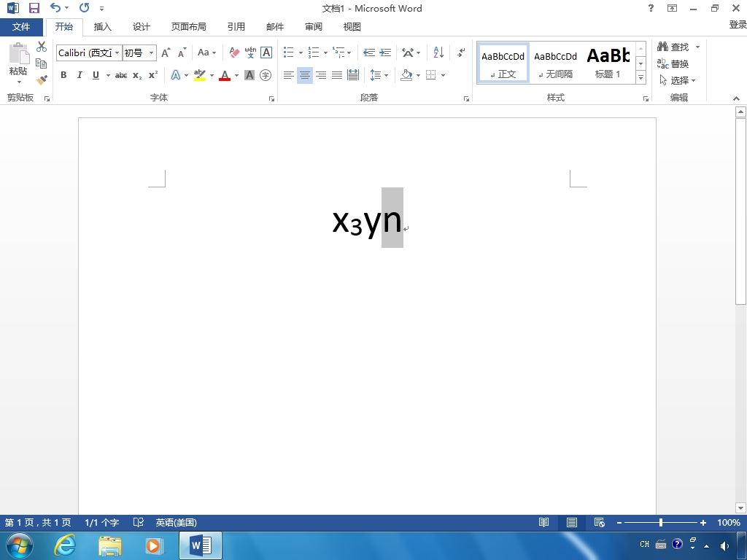747x560 pixels.
Task: Decrease paragraph indent
Action: click(368, 52)
